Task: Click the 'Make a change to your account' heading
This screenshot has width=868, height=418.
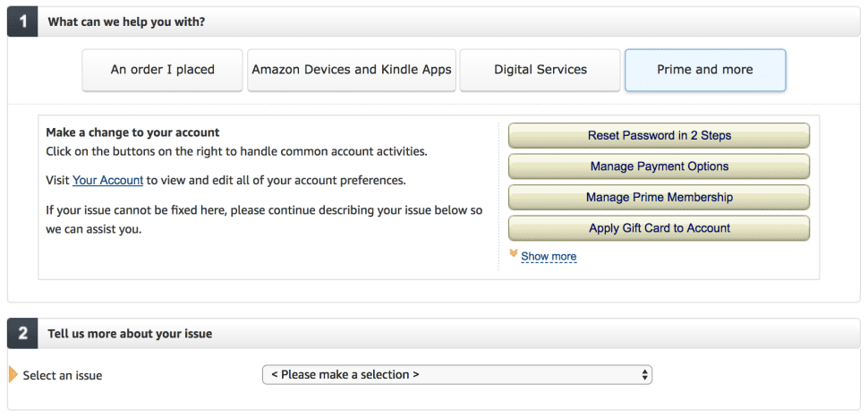Action: (132, 132)
